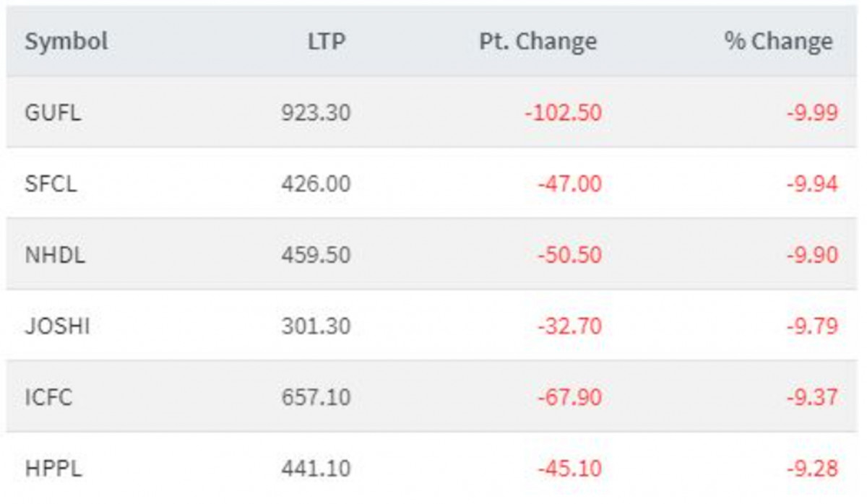867x504 pixels.
Task: Click ICFC's LTP value 657.10
Action: click(x=316, y=397)
